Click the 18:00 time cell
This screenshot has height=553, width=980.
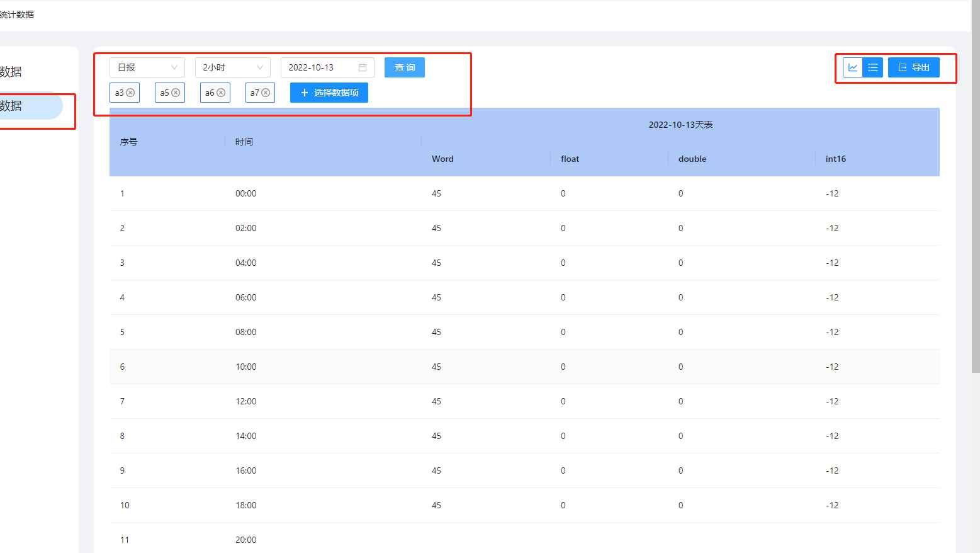[x=246, y=505]
